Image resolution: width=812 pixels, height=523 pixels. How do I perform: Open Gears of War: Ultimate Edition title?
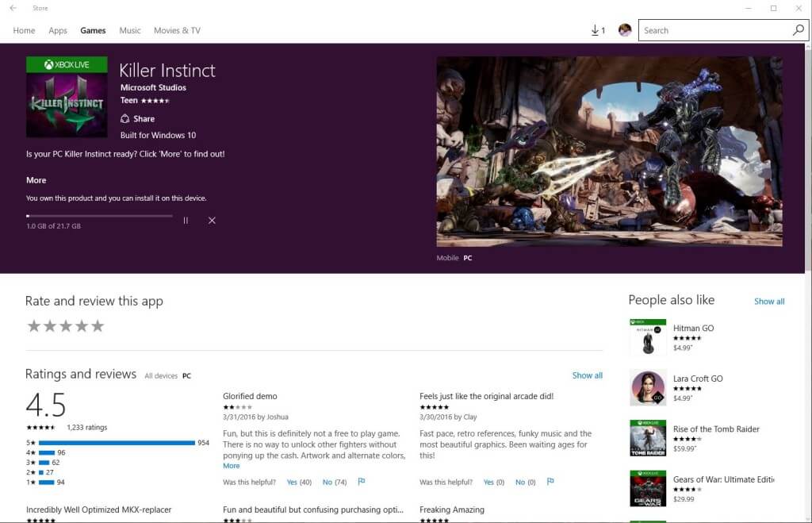[x=724, y=479]
